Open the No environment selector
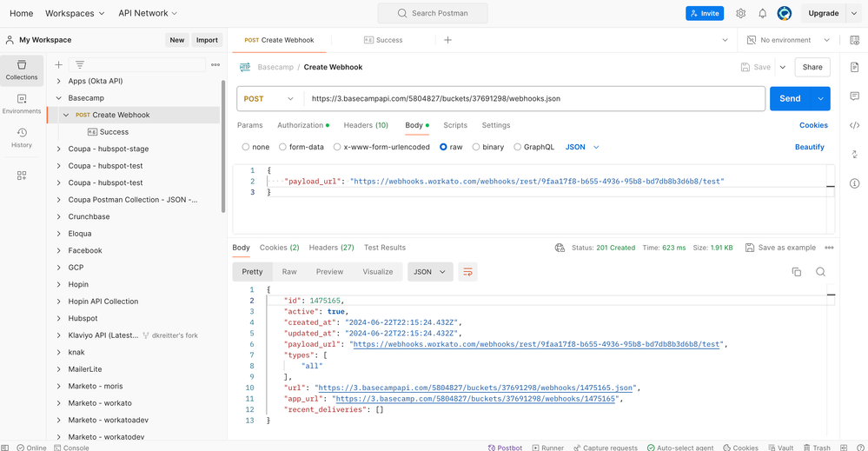This screenshot has height=451, width=868. [x=788, y=40]
